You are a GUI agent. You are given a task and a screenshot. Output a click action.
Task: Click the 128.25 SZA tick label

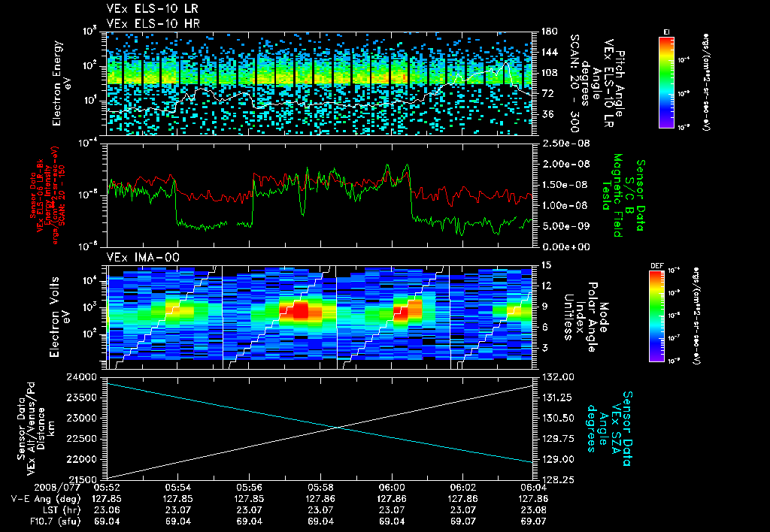point(559,480)
